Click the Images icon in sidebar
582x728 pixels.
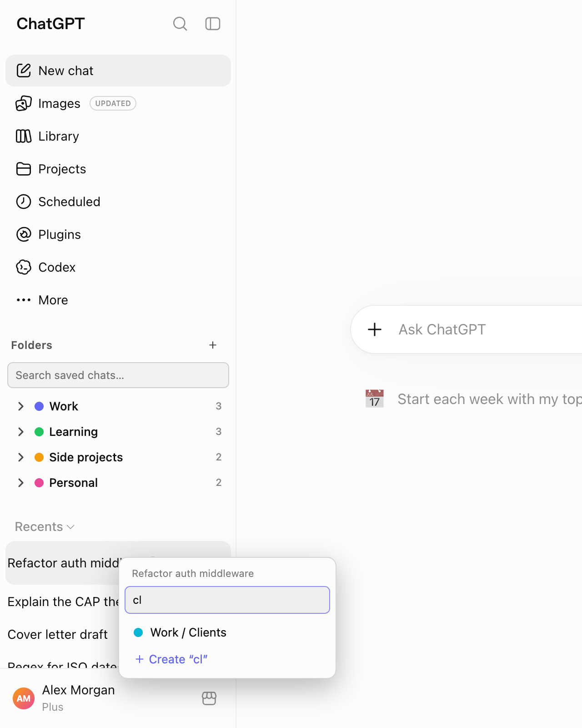tap(24, 103)
